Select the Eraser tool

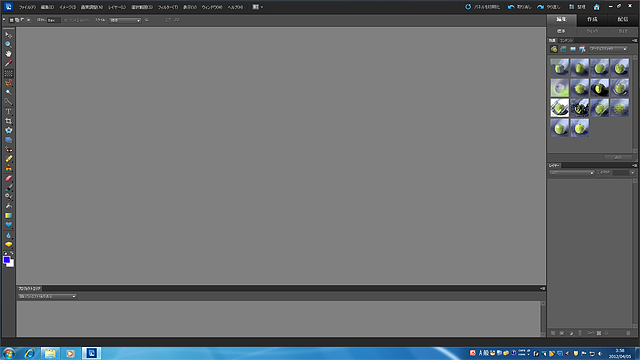point(8,178)
